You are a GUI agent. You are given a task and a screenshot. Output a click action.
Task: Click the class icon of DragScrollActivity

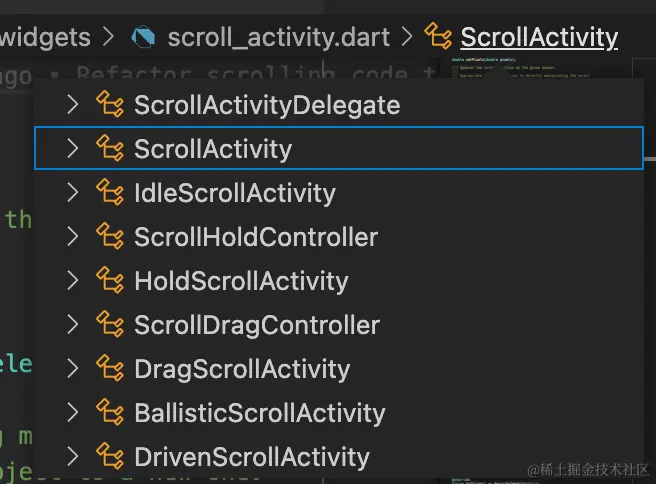(x=110, y=368)
